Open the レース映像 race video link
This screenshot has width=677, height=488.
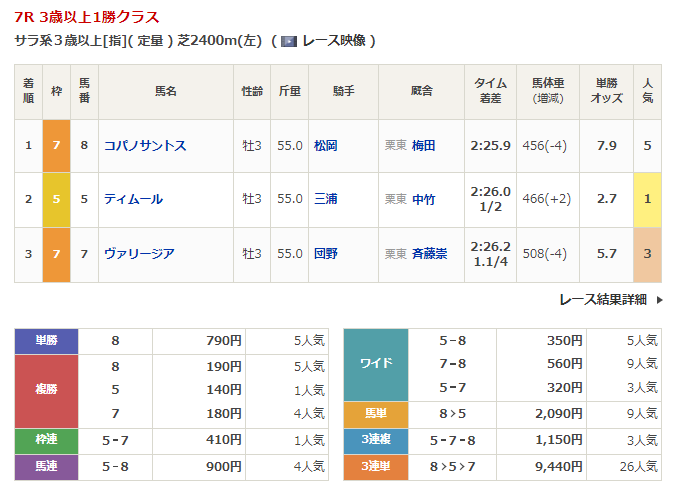click(x=334, y=41)
